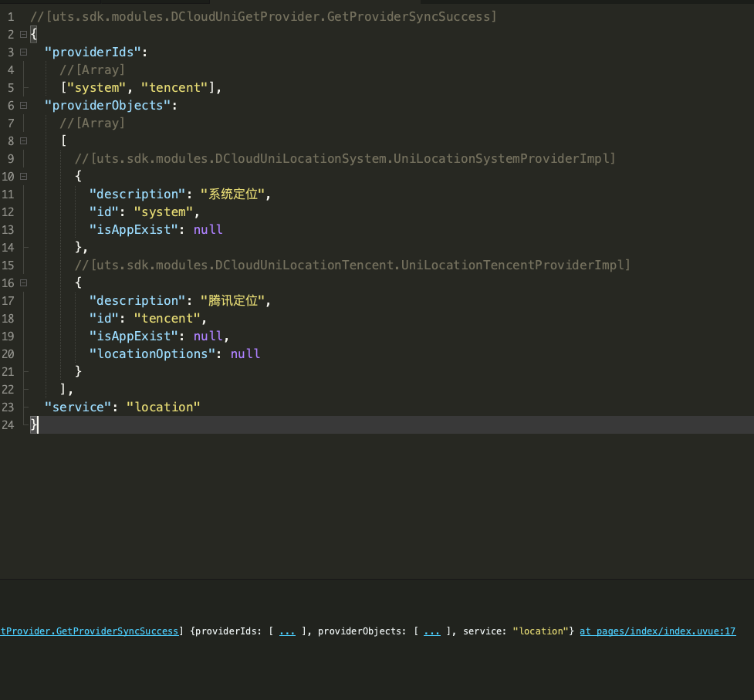Viewport: 754px width, 700px height.
Task: Collapse the array fold on line 8
Action: [23, 141]
